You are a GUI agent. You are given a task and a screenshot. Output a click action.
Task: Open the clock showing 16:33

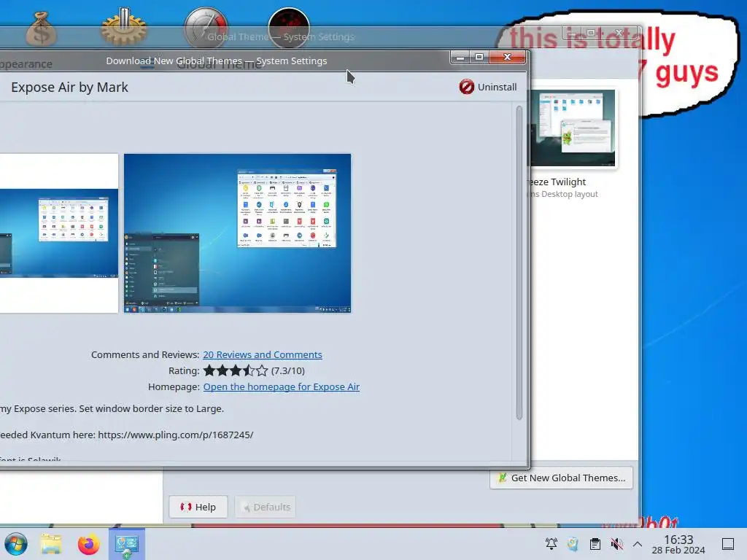pyautogui.click(x=678, y=544)
